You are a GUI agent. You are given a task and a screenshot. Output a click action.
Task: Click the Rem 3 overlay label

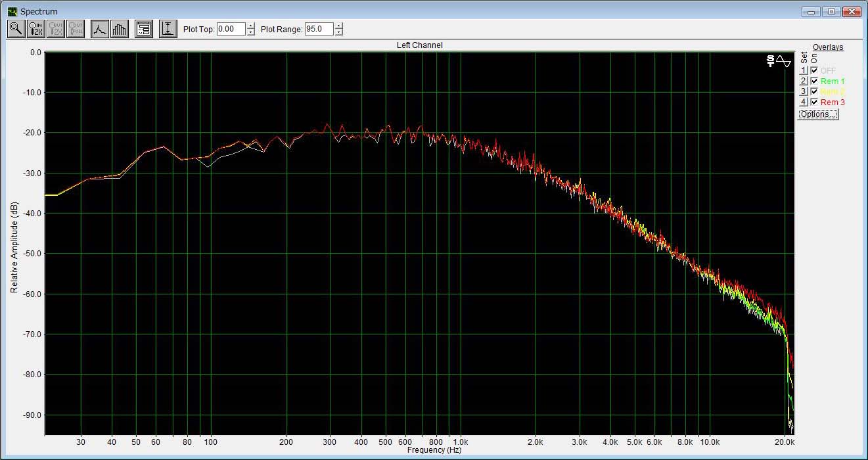tap(833, 102)
